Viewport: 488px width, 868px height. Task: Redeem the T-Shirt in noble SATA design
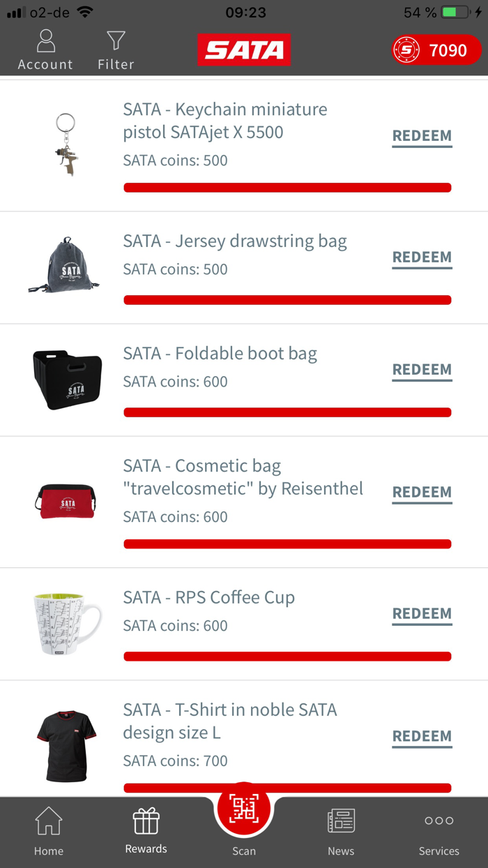pyautogui.click(x=421, y=736)
